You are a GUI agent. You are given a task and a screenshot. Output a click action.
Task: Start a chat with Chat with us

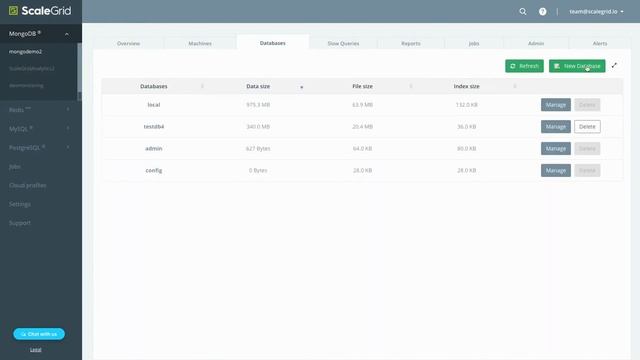point(39,334)
